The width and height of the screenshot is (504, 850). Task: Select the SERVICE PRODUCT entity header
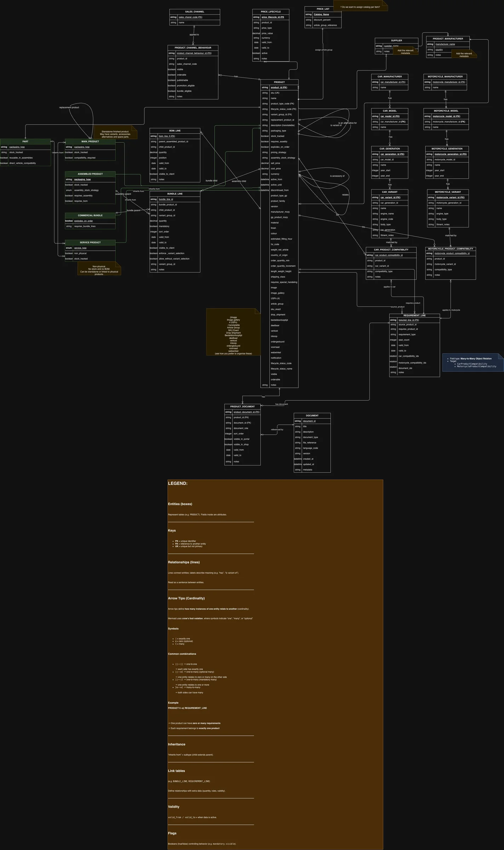click(x=90, y=243)
